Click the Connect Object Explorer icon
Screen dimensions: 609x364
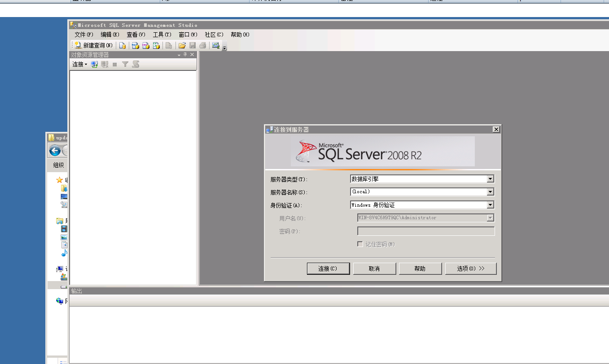(94, 65)
